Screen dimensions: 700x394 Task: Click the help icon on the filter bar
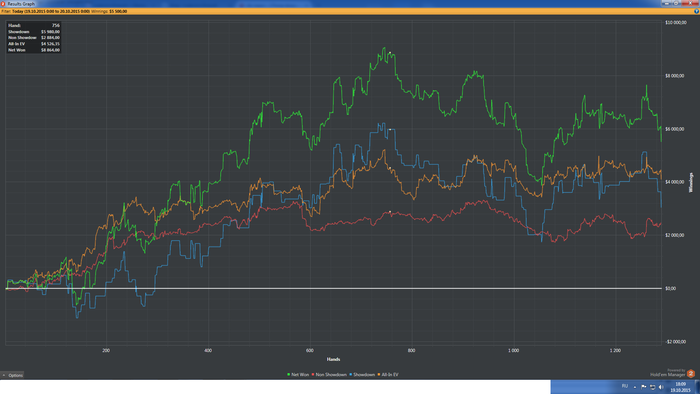click(x=696, y=11)
